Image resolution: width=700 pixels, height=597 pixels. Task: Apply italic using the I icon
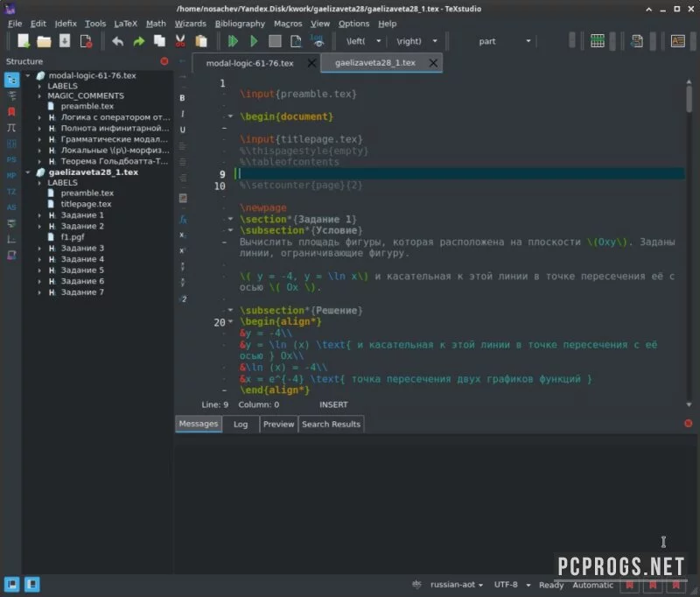tap(183, 114)
